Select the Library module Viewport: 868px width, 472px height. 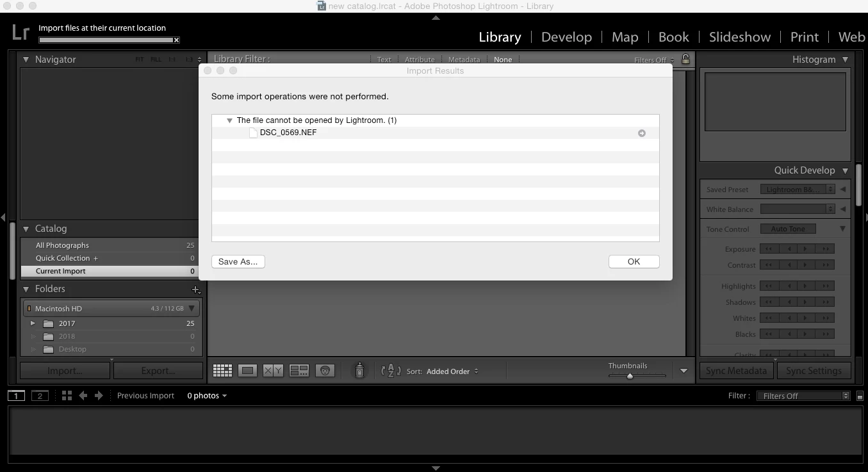tap(500, 37)
